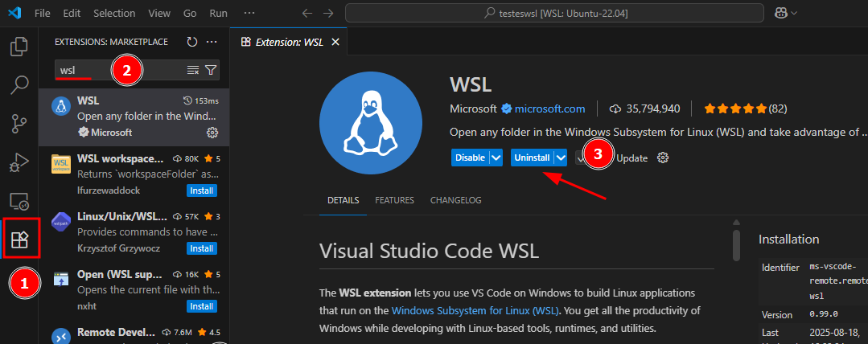Install the WSL workspaceFolder extension

click(x=201, y=190)
